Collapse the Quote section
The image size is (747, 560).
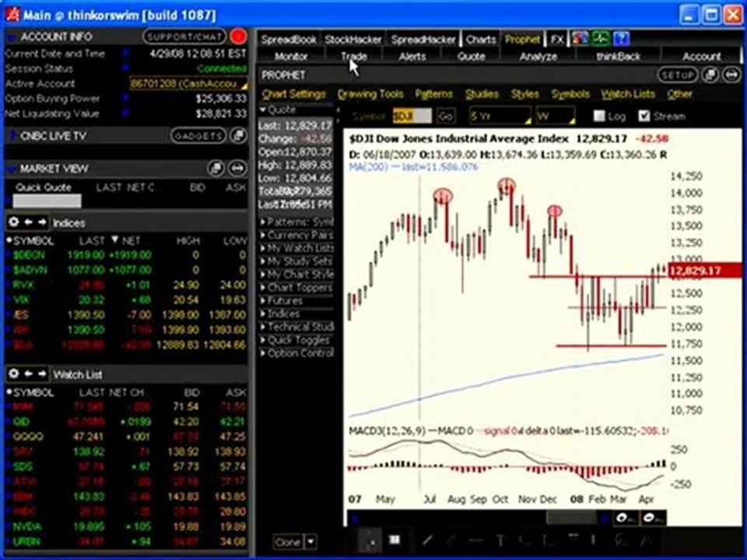263,110
